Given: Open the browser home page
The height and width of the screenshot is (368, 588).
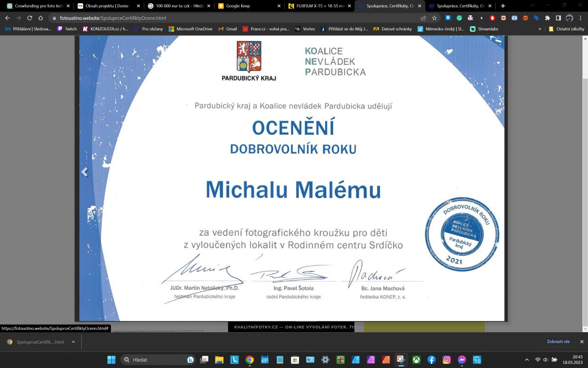Looking at the screenshot, I should 41,18.
